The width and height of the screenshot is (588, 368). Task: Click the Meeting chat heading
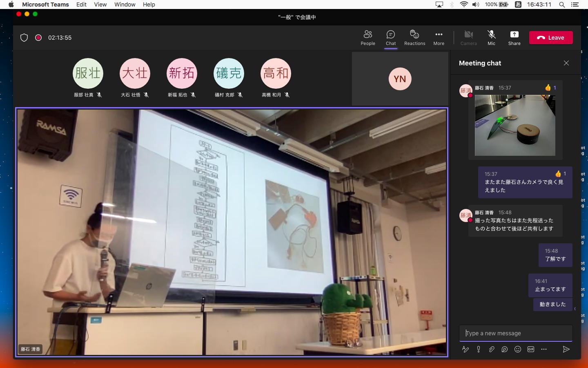pos(480,63)
